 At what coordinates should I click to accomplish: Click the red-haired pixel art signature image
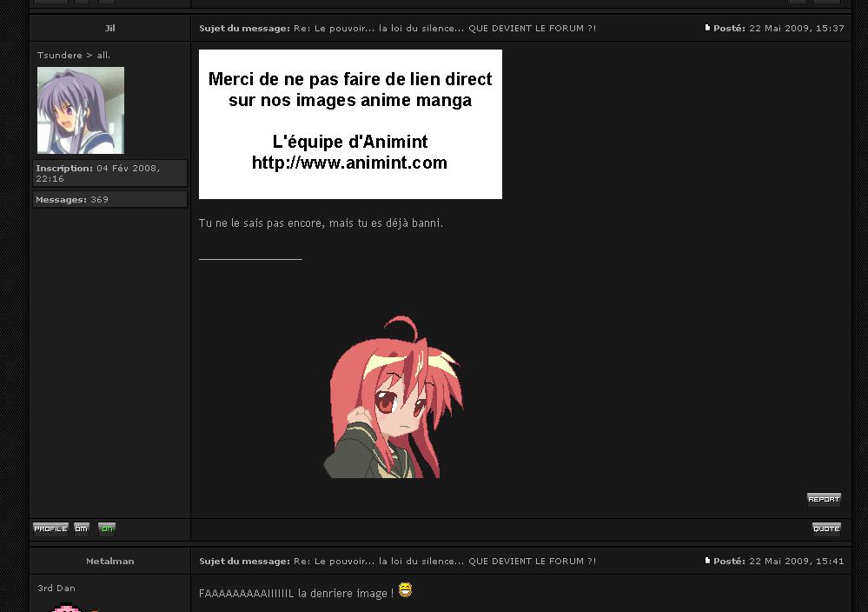[394, 397]
